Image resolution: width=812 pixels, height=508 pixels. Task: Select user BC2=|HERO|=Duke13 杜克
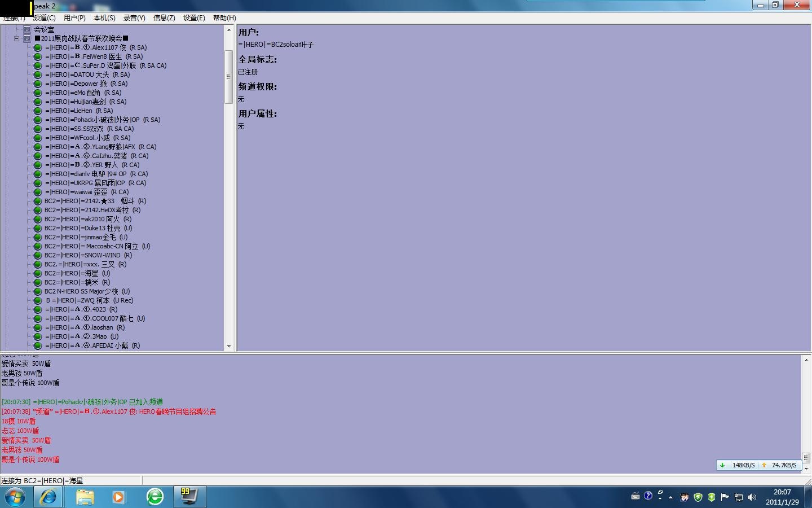[89, 228]
